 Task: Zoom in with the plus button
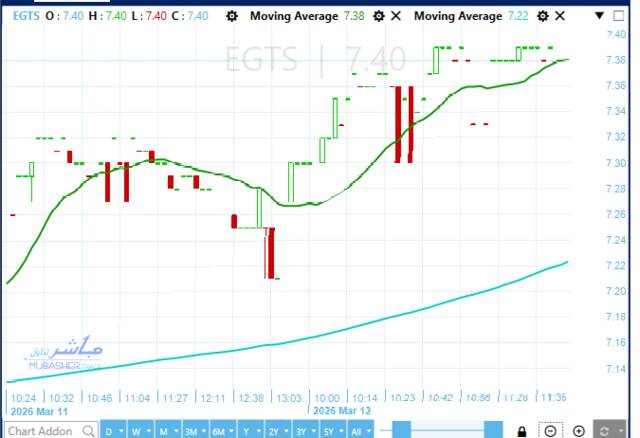tap(578, 431)
